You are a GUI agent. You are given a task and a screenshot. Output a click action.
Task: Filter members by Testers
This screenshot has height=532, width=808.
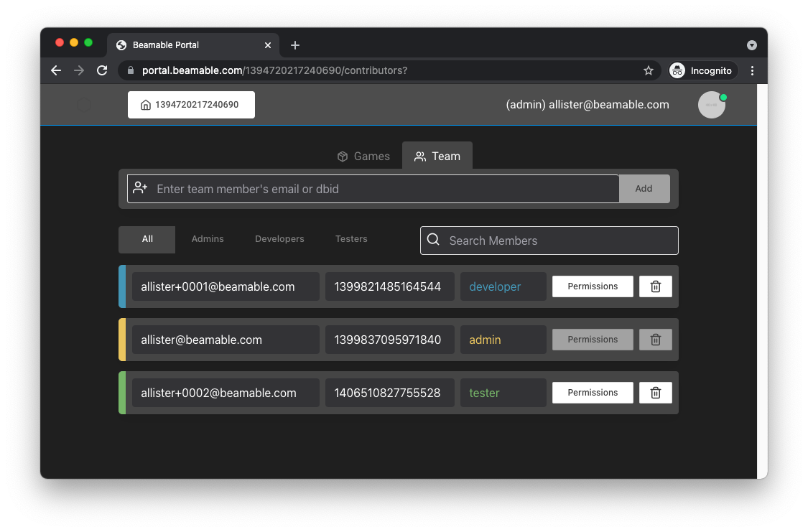[351, 239]
